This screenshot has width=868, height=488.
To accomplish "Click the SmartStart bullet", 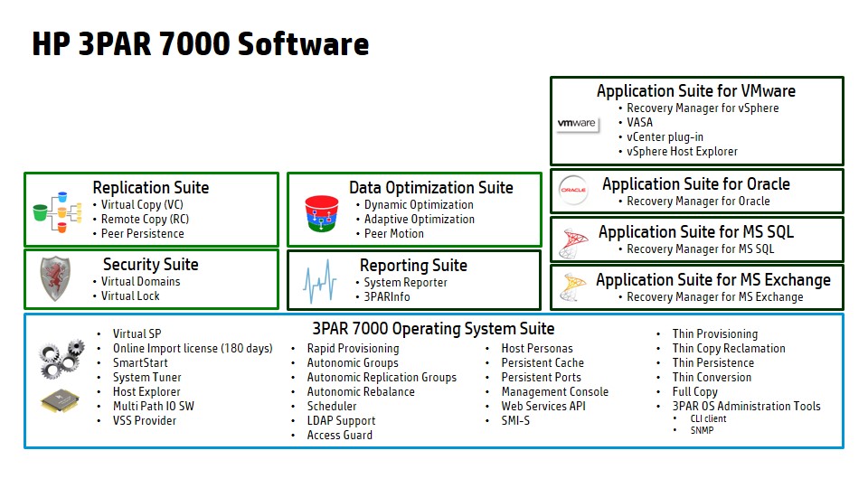I will pyautogui.click(x=140, y=362).
